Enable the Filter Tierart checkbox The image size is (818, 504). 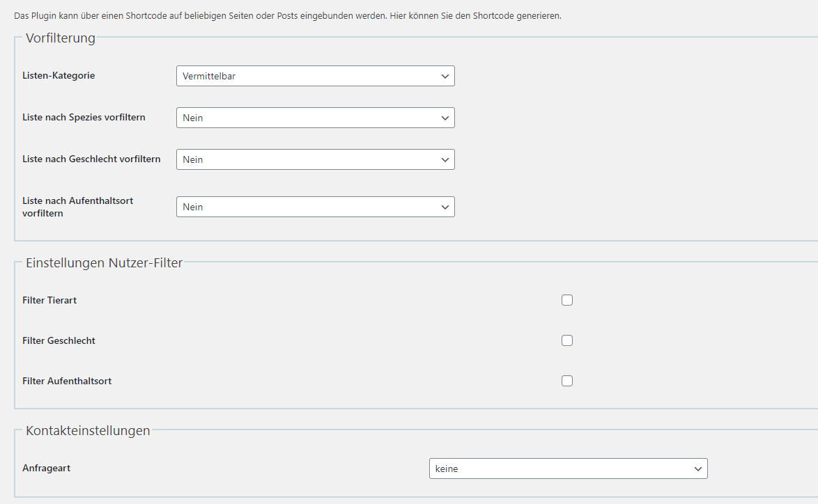[x=567, y=300]
